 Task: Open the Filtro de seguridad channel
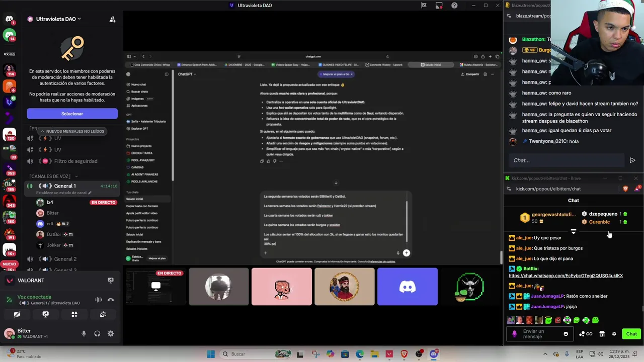coord(76,161)
